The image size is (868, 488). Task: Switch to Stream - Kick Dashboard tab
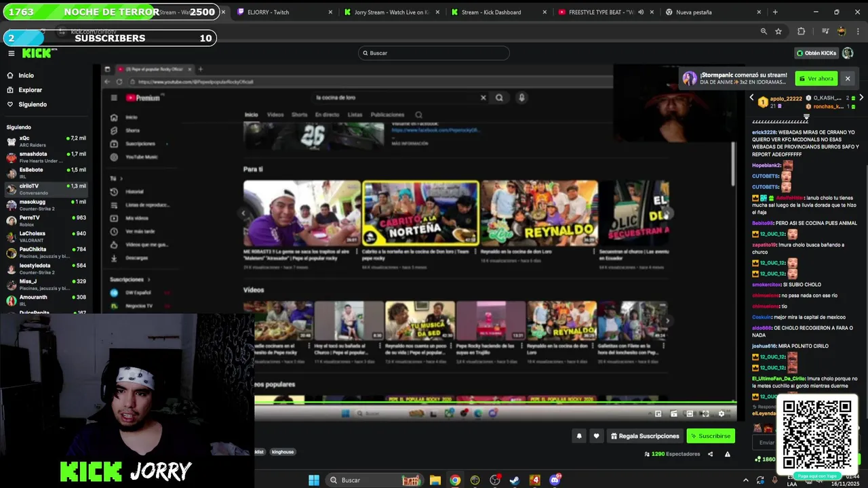498,12
